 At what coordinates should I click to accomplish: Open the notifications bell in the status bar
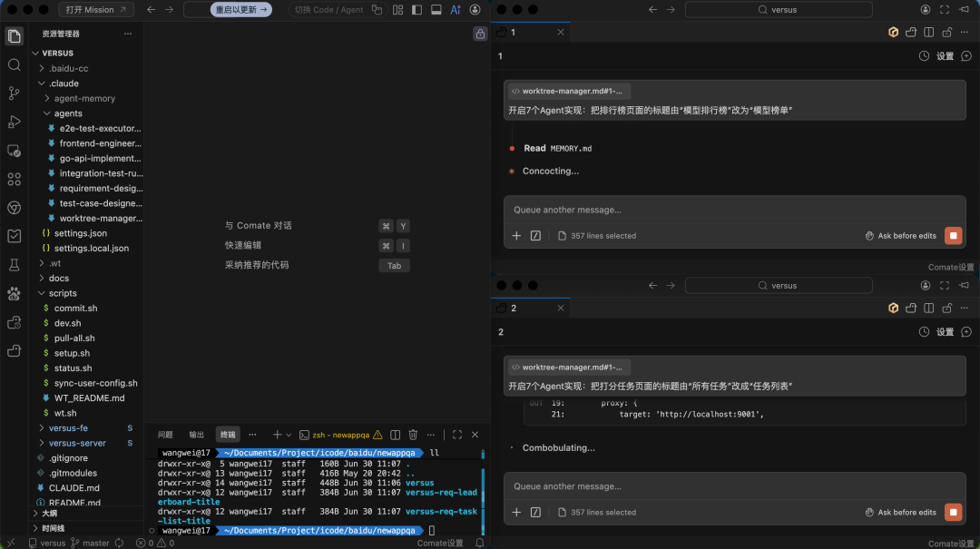(479, 543)
